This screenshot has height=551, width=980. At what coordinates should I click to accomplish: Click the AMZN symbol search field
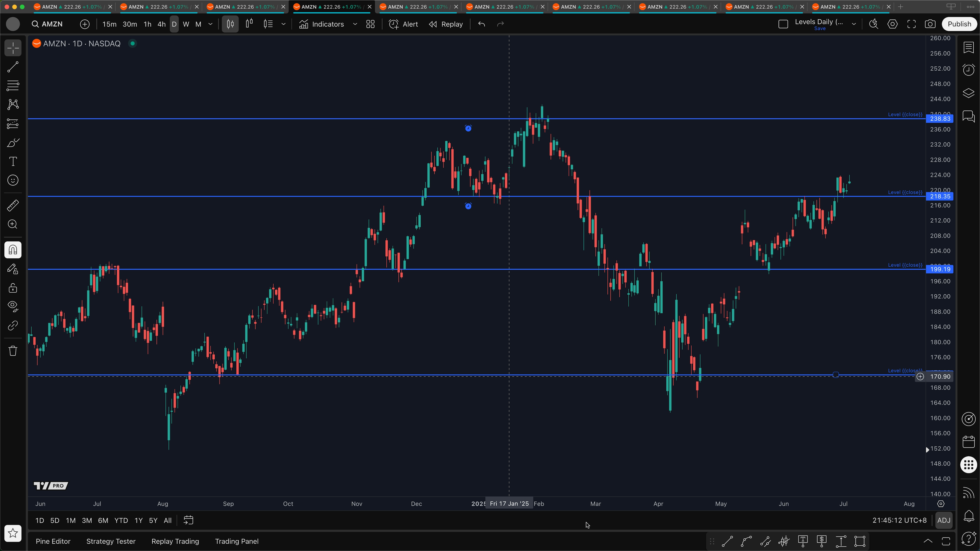click(x=47, y=24)
